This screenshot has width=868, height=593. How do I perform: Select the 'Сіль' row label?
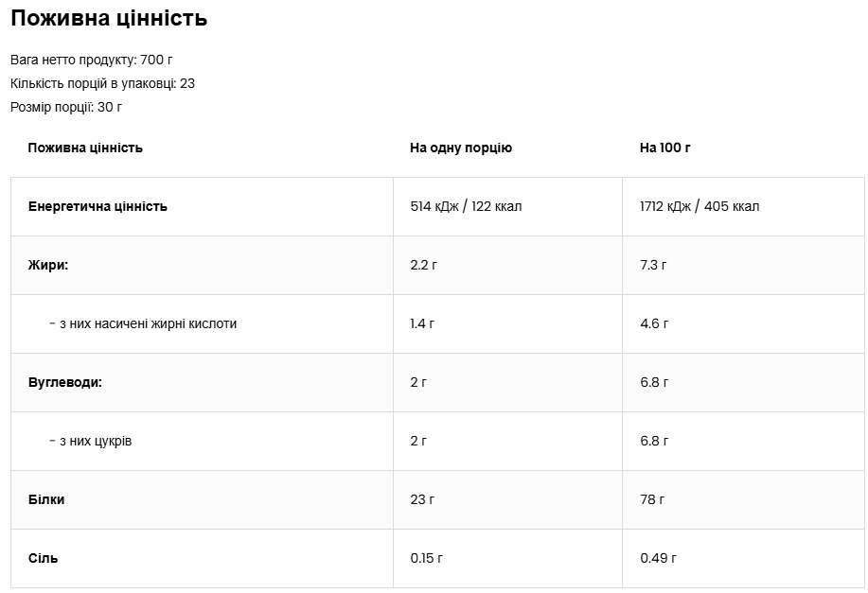(x=43, y=558)
